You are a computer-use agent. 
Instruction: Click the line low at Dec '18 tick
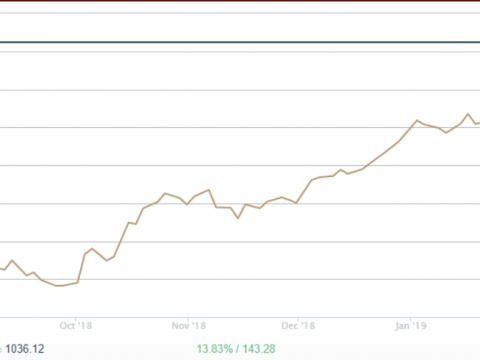click(296, 203)
